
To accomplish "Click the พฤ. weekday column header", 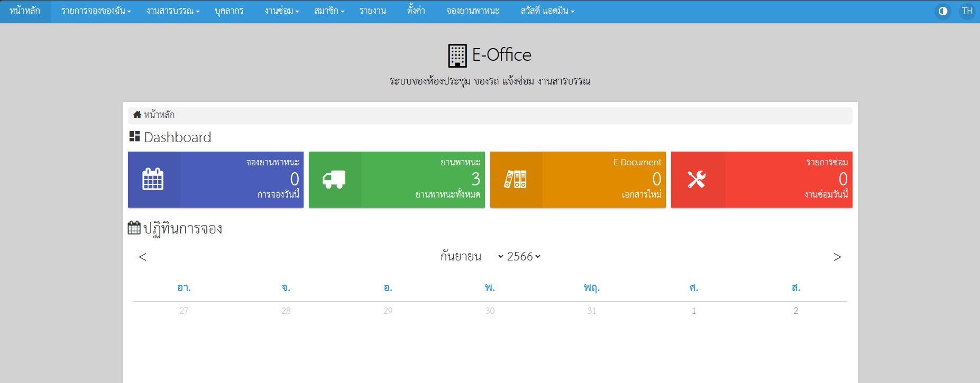I will (x=592, y=288).
